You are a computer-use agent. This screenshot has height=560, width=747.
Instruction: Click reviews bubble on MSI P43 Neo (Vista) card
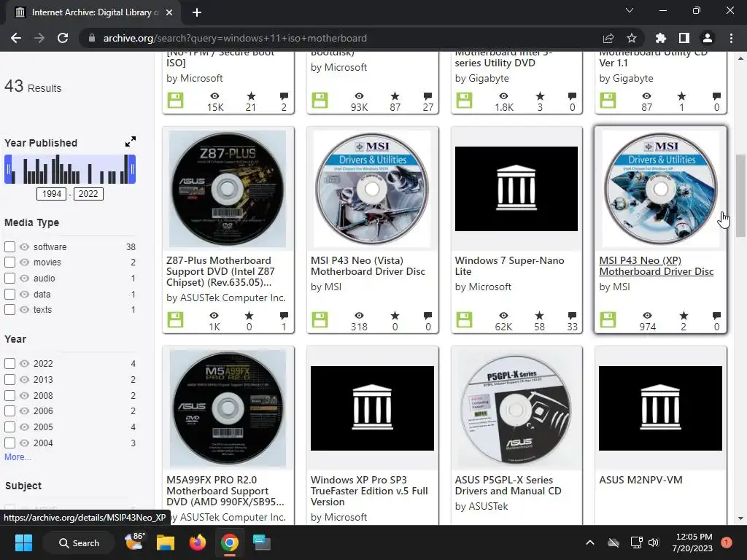pos(427,315)
